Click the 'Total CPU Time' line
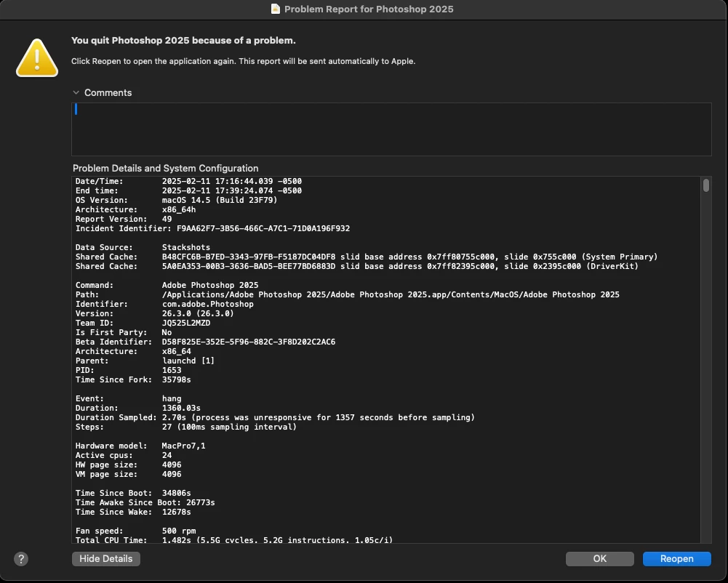 [x=234, y=540]
